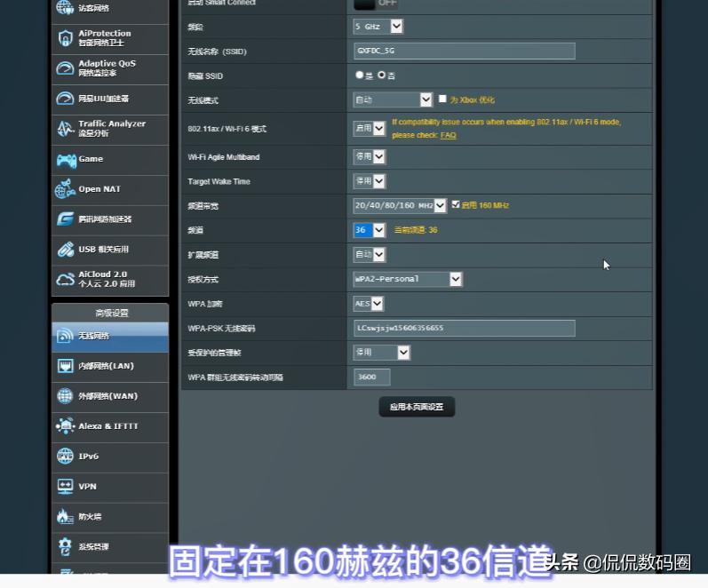This screenshot has height=588, width=708.
Task: Open Traffic Analyzer waveform icon
Action: tap(66, 129)
